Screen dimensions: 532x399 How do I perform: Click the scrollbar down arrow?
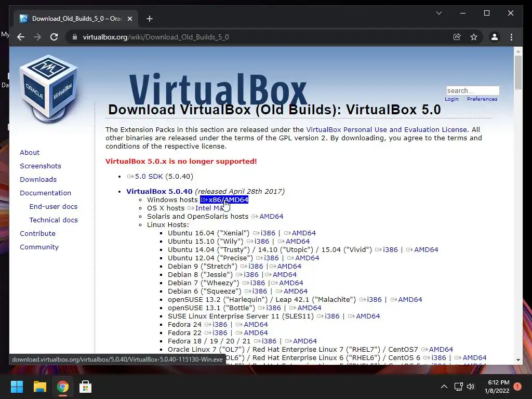[x=518, y=360]
